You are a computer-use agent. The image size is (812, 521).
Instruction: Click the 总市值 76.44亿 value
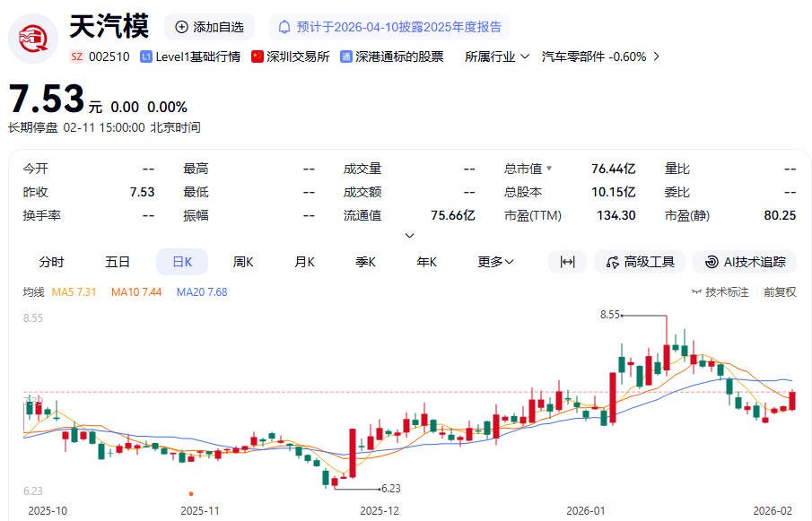[613, 169]
